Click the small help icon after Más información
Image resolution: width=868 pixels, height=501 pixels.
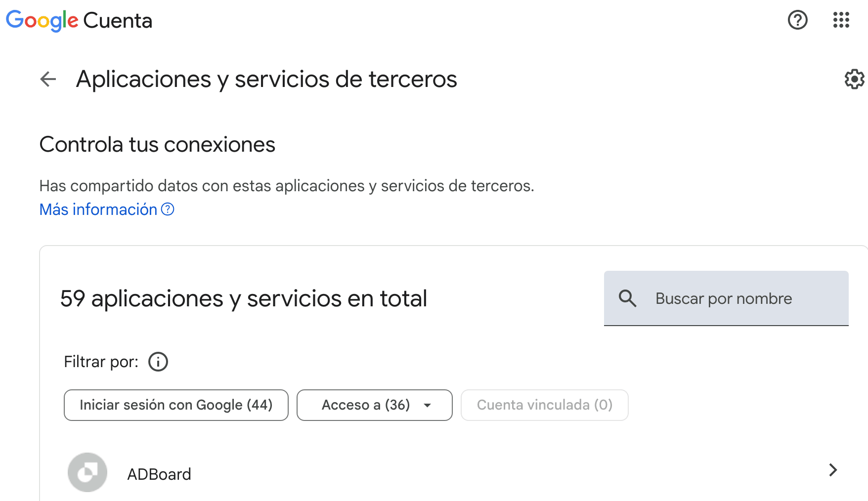(x=168, y=209)
